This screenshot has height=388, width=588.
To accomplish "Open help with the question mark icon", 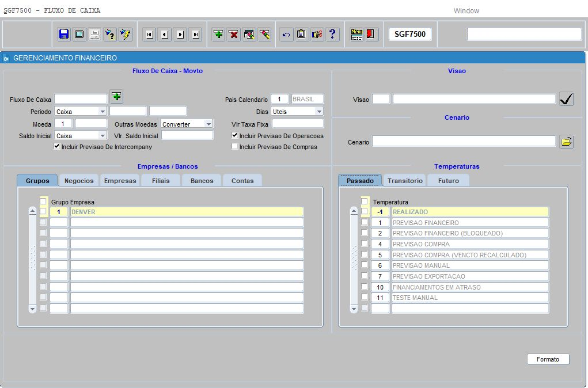I will (332, 34).
